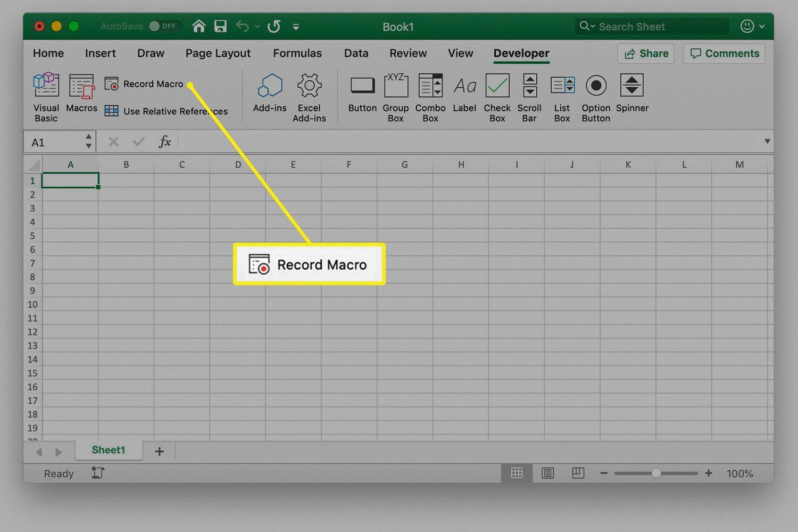Open the Visual Basic editor
The height and width of the screenshot is (532, 798).
(46, 97)
